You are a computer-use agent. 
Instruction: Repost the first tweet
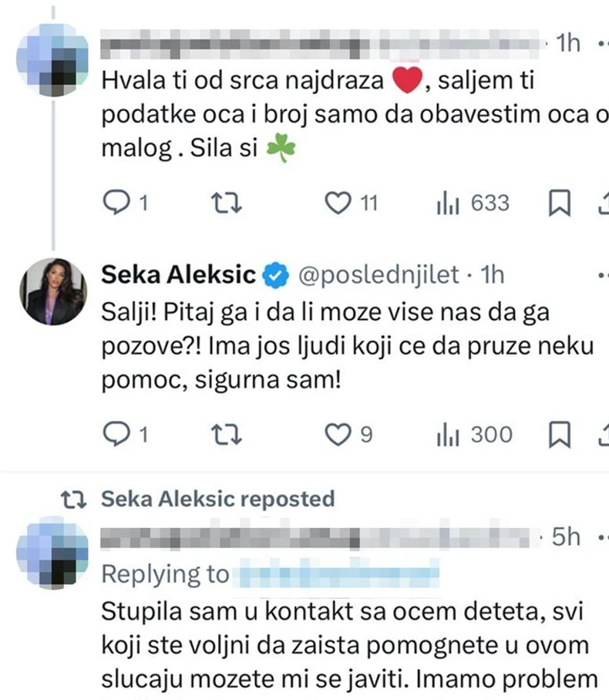point(225,202)
